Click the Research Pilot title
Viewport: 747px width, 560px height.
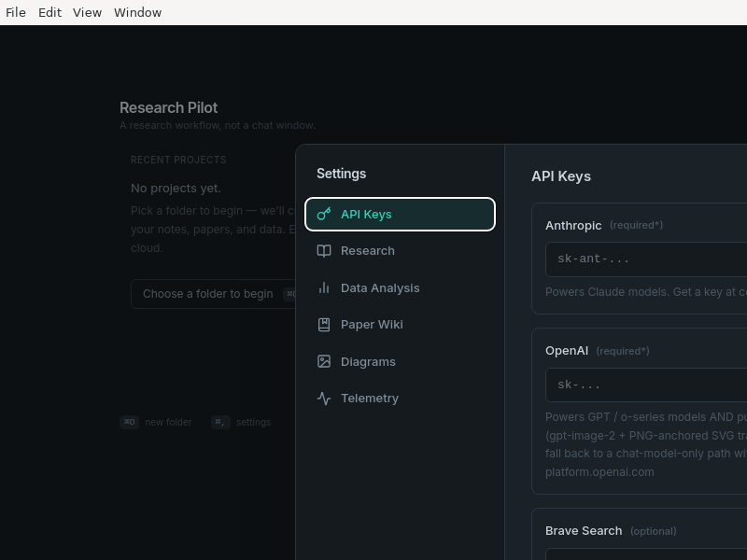(169, 107)
